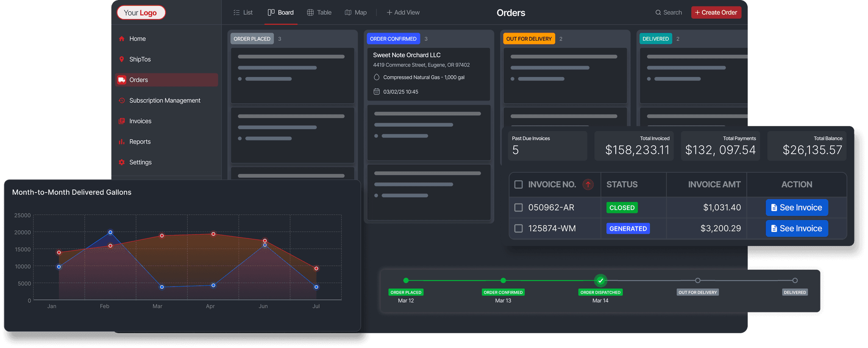
Task: Click the ShipTos location pin icon
Action: tap(122, 59)
